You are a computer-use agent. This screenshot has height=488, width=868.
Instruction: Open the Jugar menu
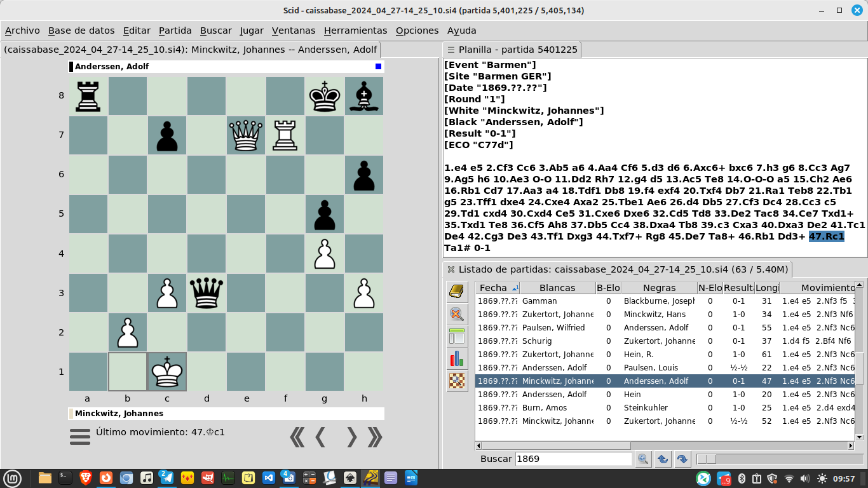pyautogui.click(x=252, y=30)
